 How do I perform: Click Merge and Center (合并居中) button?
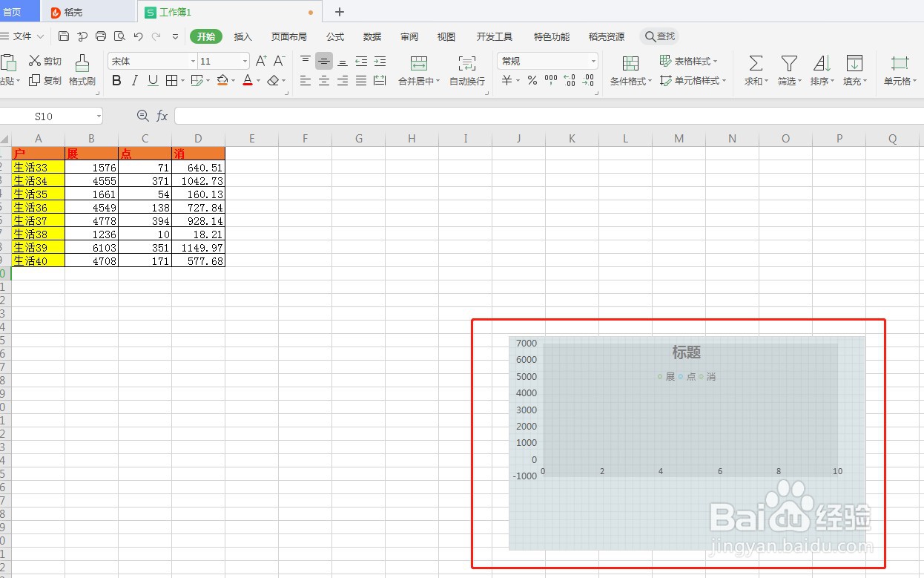point(419,70)
